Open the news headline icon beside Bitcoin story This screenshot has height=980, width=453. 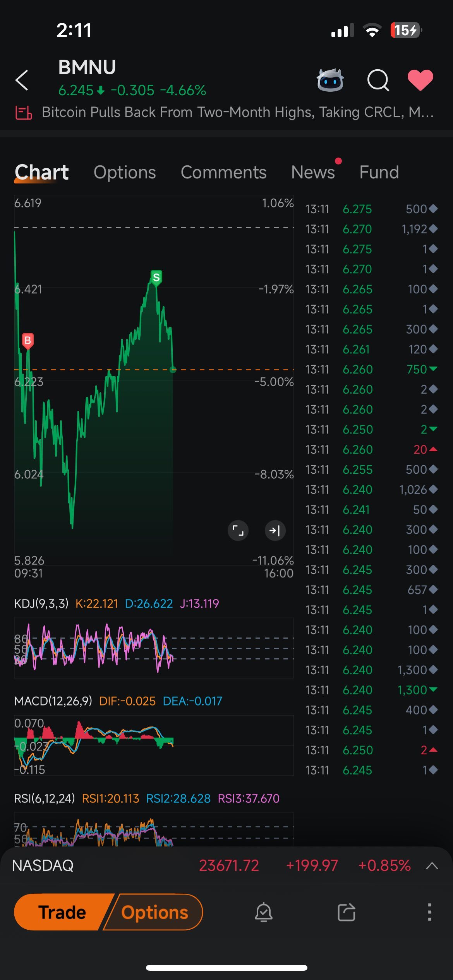(x=24, y=113)
